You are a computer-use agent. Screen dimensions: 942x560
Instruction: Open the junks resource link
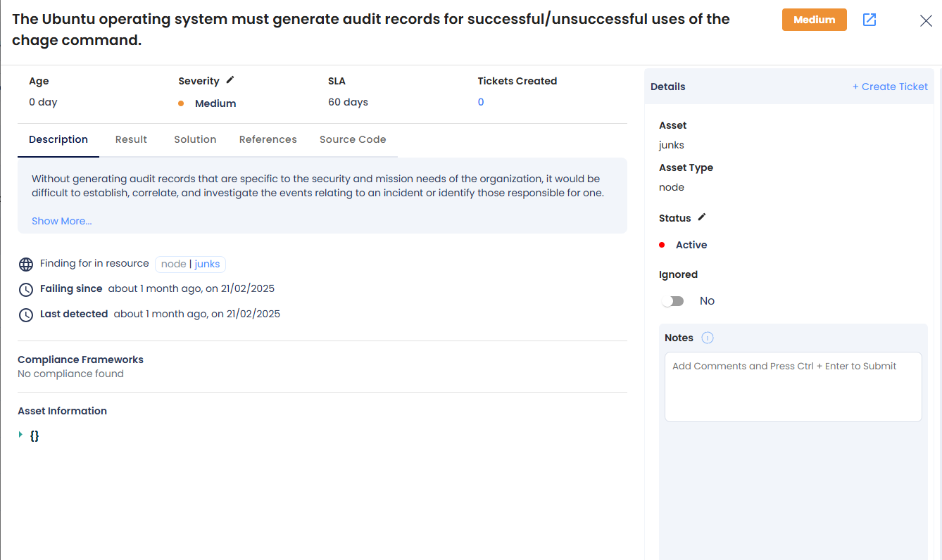[x=208, y=264]
